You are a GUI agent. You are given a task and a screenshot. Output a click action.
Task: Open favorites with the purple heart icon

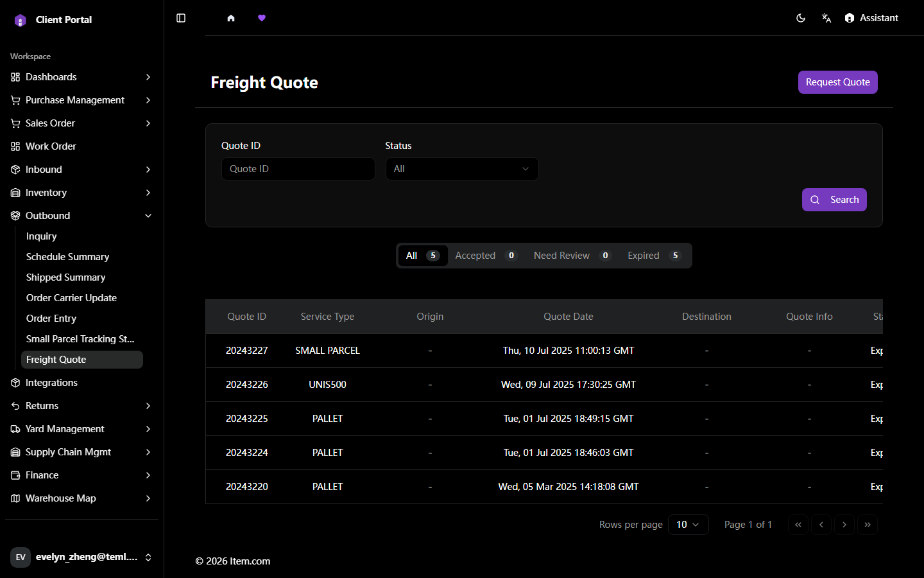(262, 18)
